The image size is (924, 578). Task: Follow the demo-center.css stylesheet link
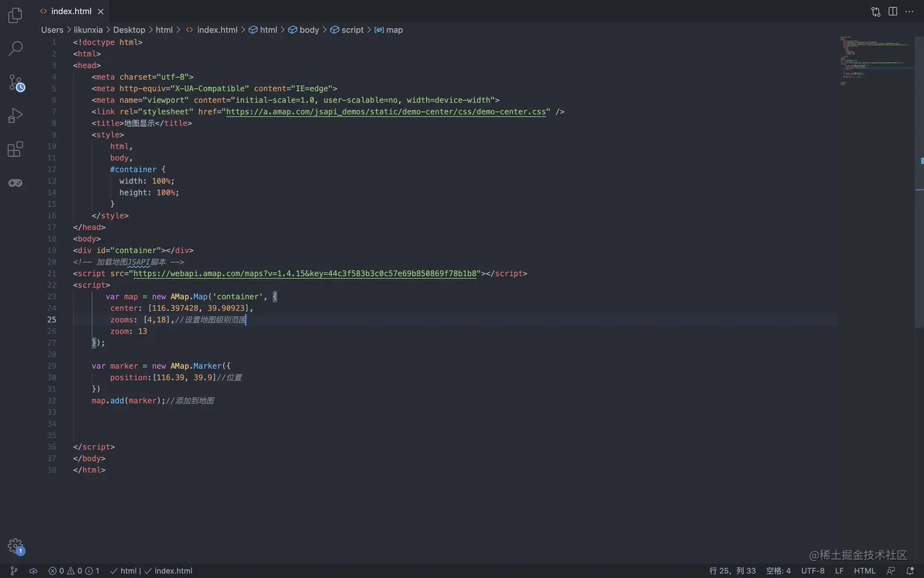(x=386, y=111)
